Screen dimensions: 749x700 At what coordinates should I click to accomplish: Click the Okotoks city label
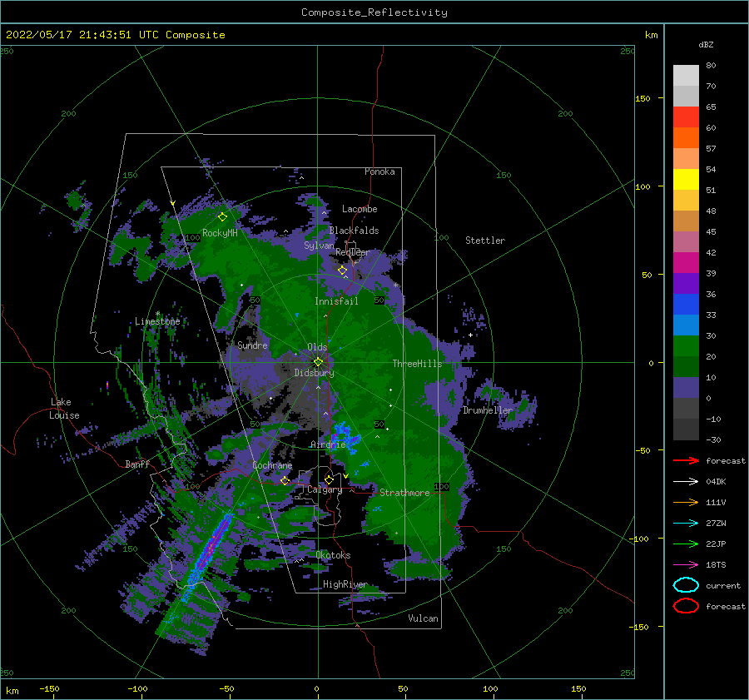click(333, 555)
